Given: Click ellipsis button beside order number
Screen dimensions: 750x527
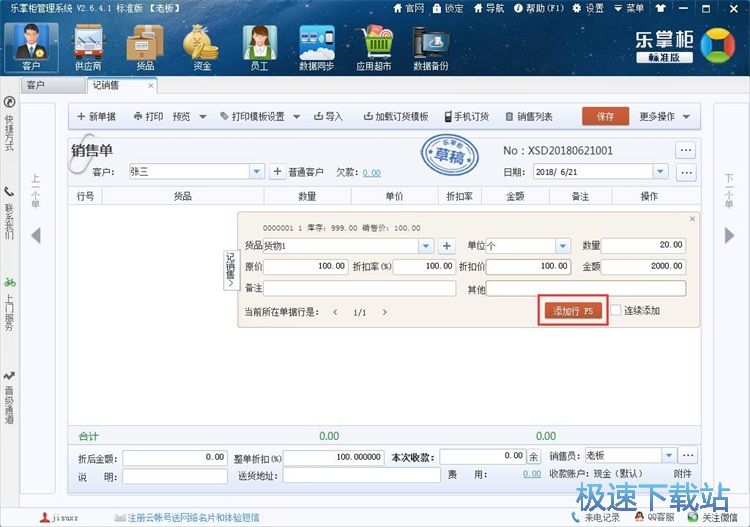Looking at the screenshot, I should (x=685, y=150).
